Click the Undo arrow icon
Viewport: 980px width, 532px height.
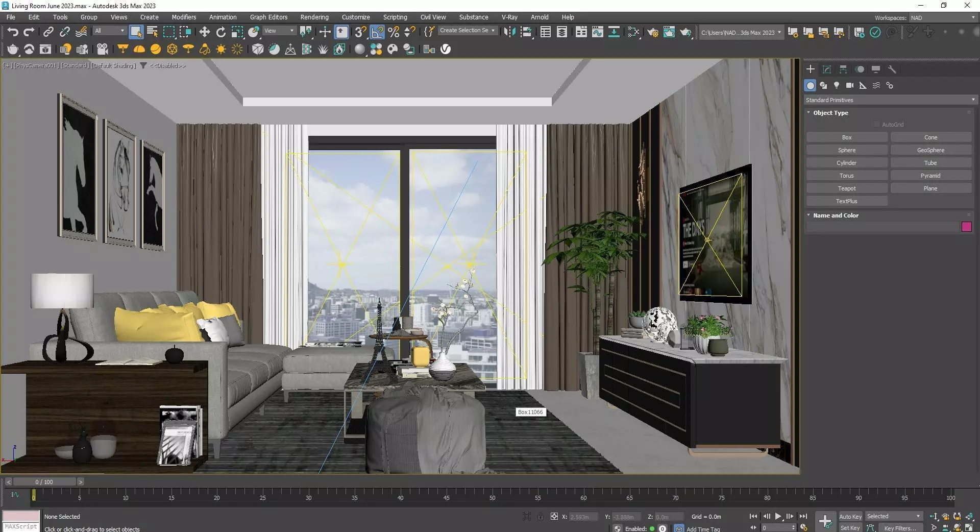click(x=13, y=32)
